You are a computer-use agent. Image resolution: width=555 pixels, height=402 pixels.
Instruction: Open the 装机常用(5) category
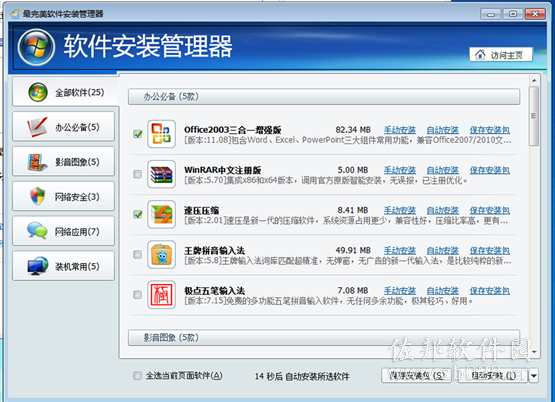click(63, 266)
